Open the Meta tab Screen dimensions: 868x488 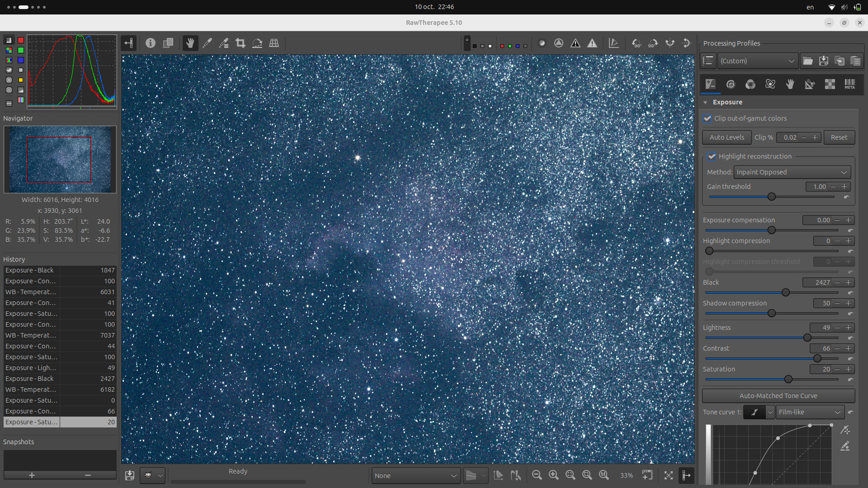click(x=849, y=84)
